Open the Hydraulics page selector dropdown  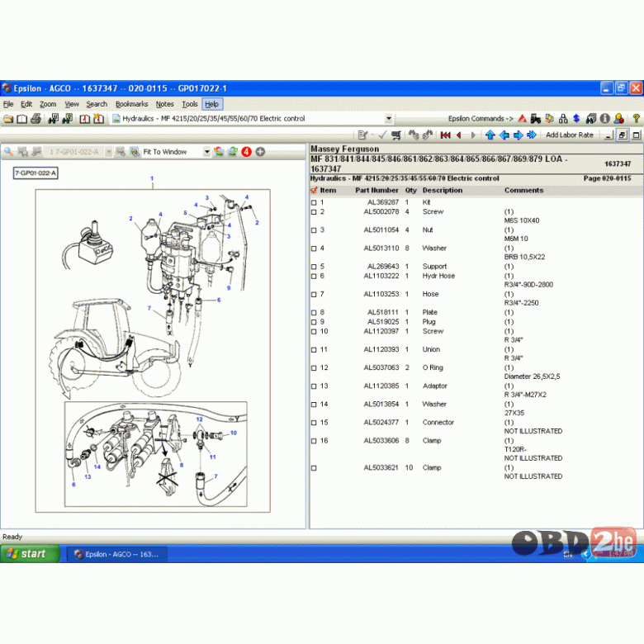(389, 119)
